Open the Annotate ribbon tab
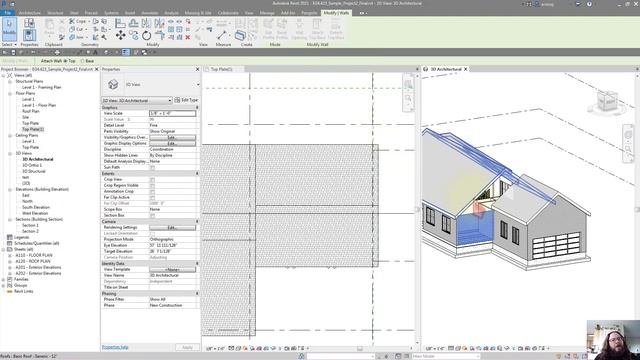 click(x=149, y=13)
